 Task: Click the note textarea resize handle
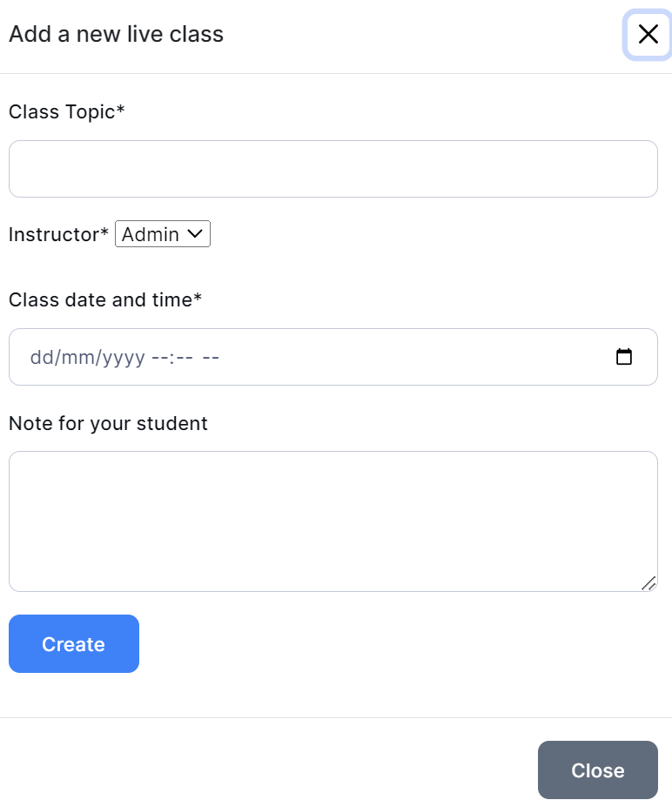click(648, 583)
